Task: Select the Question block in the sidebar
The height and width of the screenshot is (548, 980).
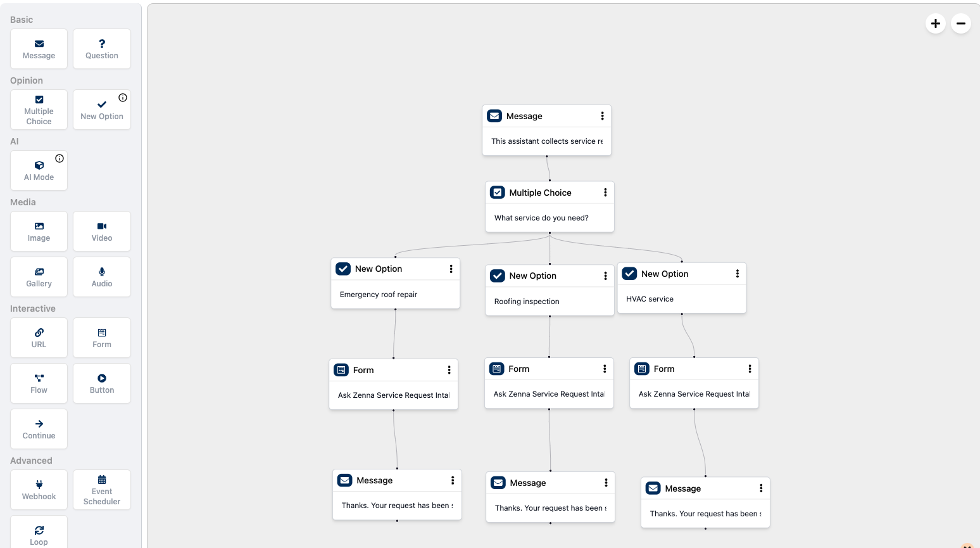Action: click(101, 49)
